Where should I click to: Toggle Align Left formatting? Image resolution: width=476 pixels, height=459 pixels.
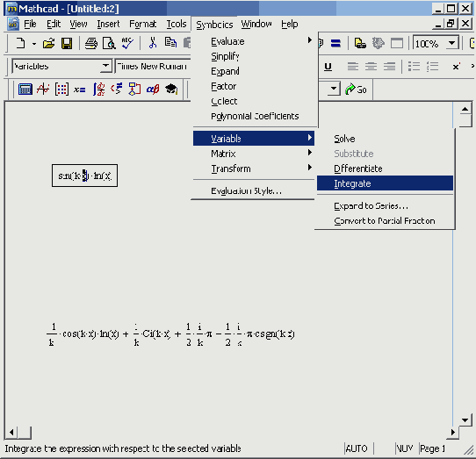coord(353,67)
